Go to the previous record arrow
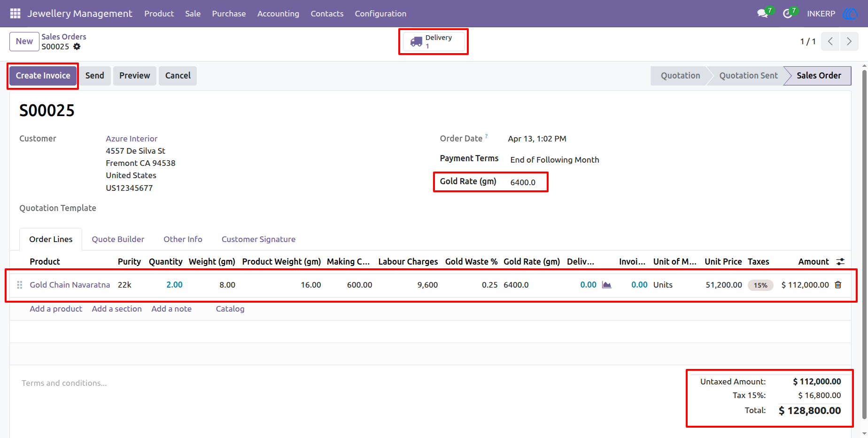The image size is (868, 438). coord(830,41)
